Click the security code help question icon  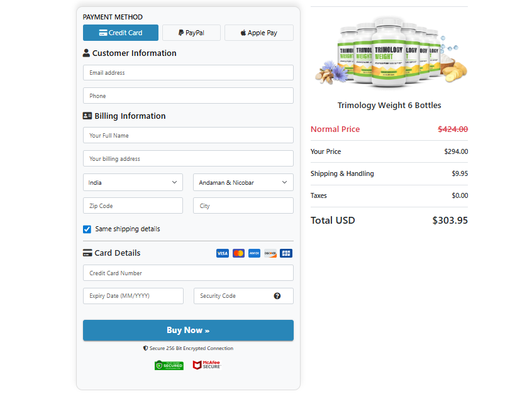tap(277, 296)
